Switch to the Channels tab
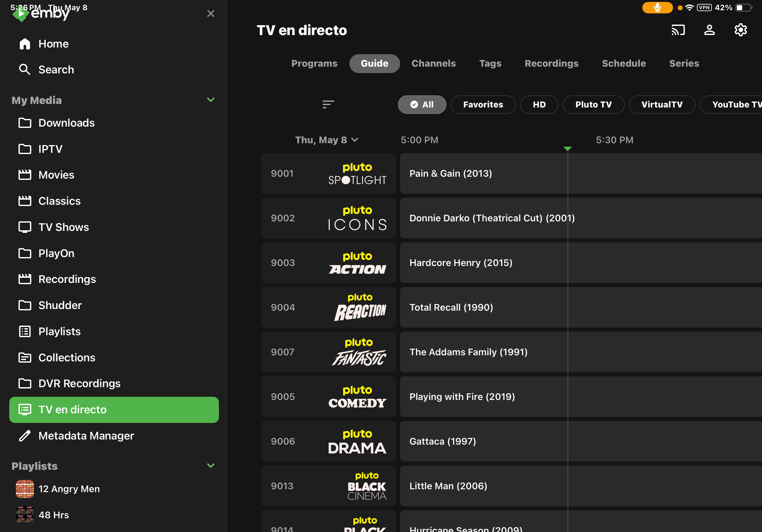This screenshot has width=762, height=532. tap(433, 63)
